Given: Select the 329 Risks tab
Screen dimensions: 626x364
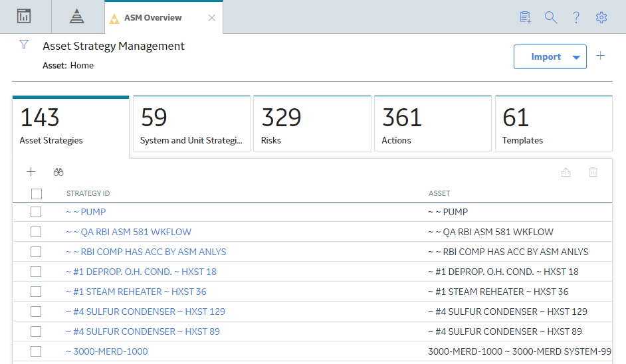Looking at the screenshot, I should click(x=312, y=124).
